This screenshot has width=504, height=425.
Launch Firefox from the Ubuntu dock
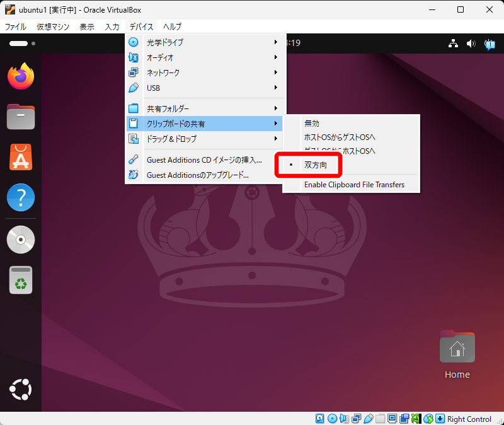pos(21,76)
